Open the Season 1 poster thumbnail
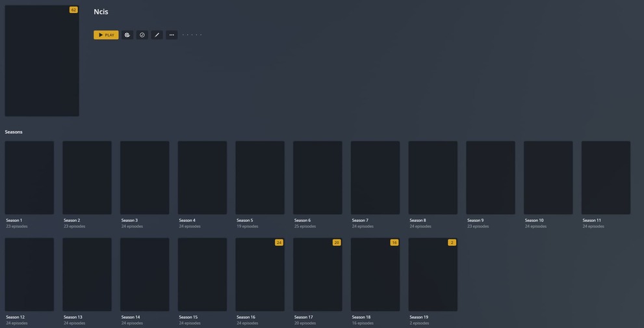This screenshot has width=644, height=328. click(x=29, y=178)
